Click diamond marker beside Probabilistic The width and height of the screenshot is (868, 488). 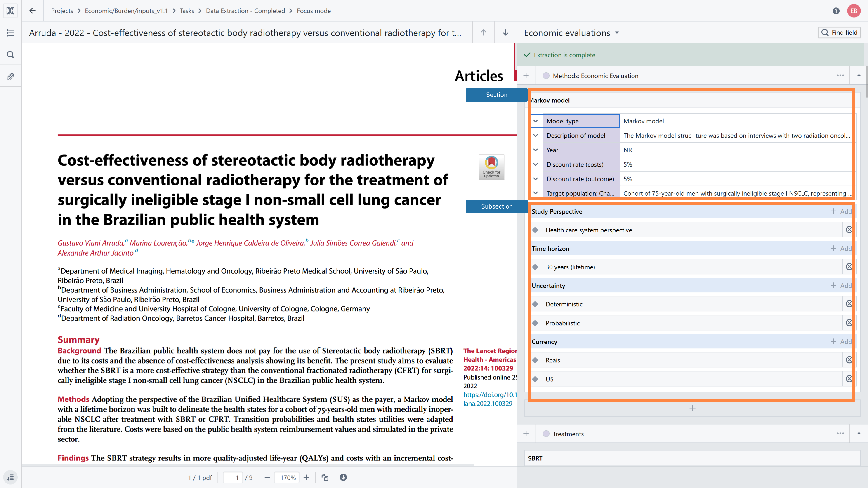pos(535,323)
